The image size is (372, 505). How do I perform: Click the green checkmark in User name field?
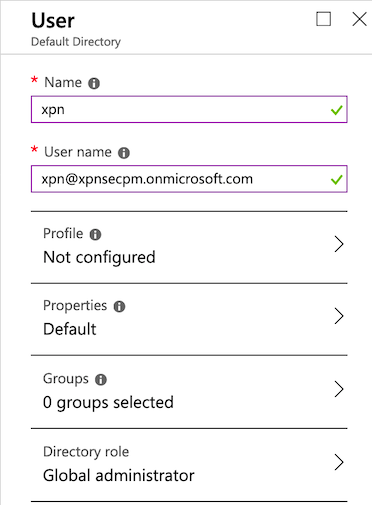[x=336, y=180]
